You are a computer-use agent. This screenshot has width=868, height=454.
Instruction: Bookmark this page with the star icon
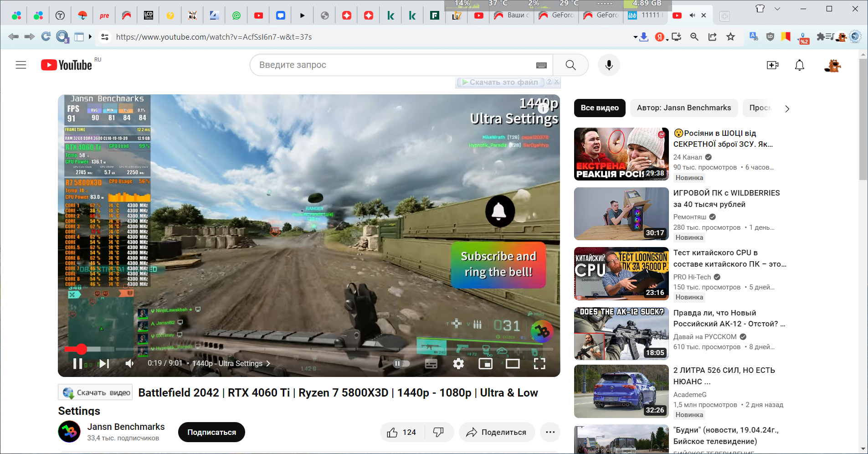(731, 37)
